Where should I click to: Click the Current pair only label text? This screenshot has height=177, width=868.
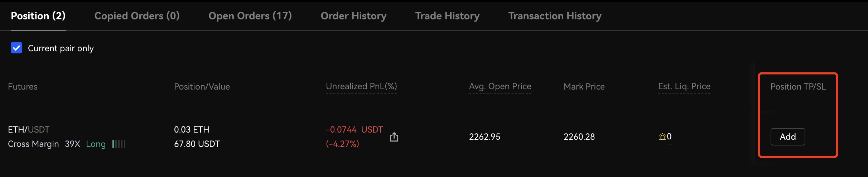61,48
